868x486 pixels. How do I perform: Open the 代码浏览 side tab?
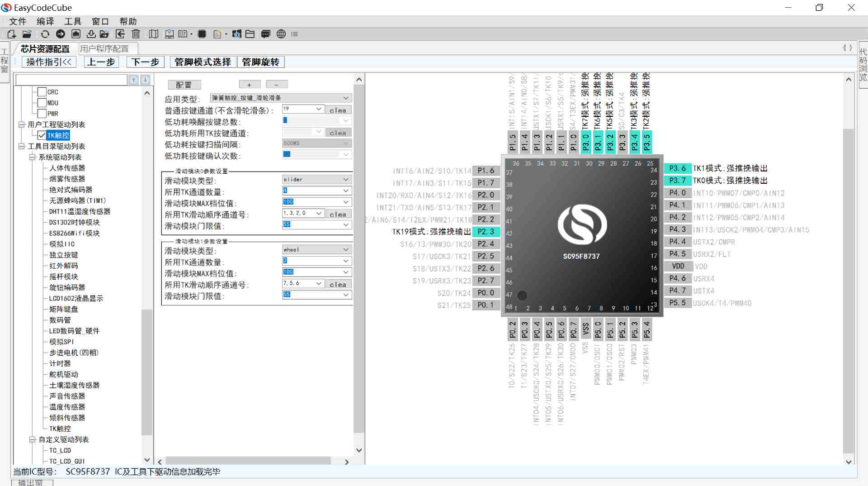863,65
